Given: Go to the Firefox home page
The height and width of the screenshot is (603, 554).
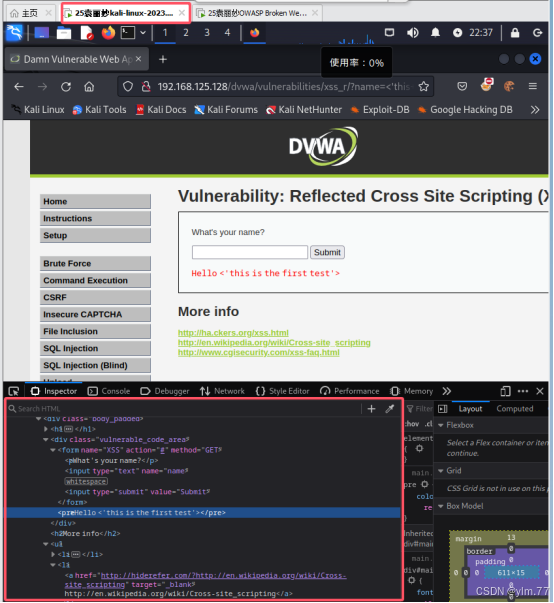Looking at the screenshot, I should coord(89,87).
